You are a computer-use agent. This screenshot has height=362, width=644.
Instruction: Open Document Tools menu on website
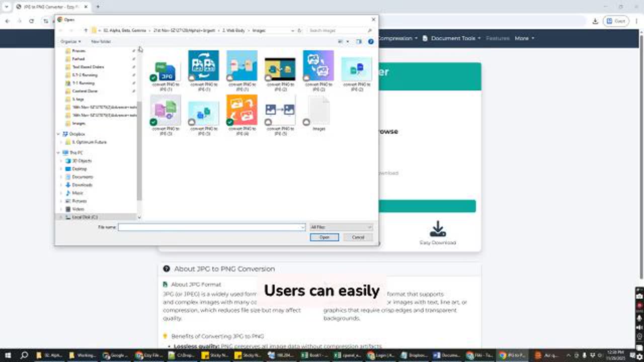click(x=451, y=38)
